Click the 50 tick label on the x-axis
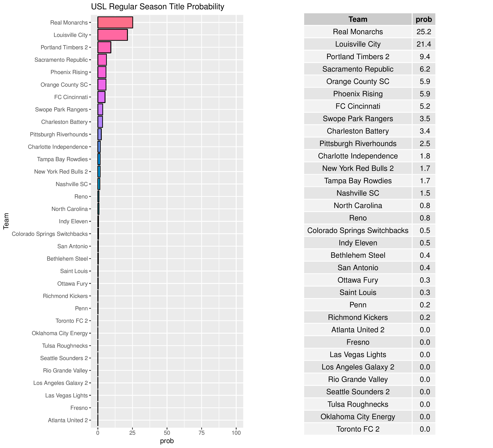This screenshot has height=448, width=493. [167, 433]
